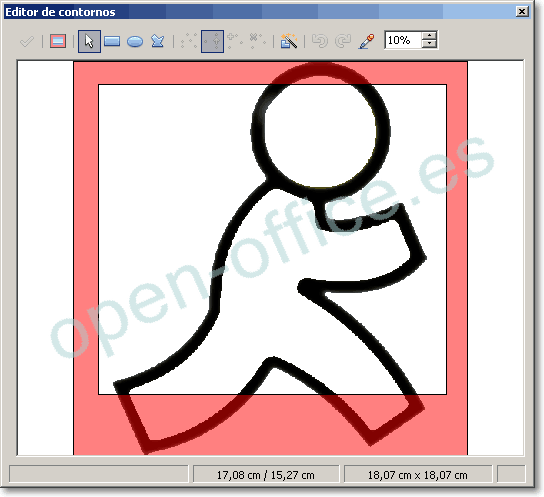Choose the Polygon contour tool

158,41
